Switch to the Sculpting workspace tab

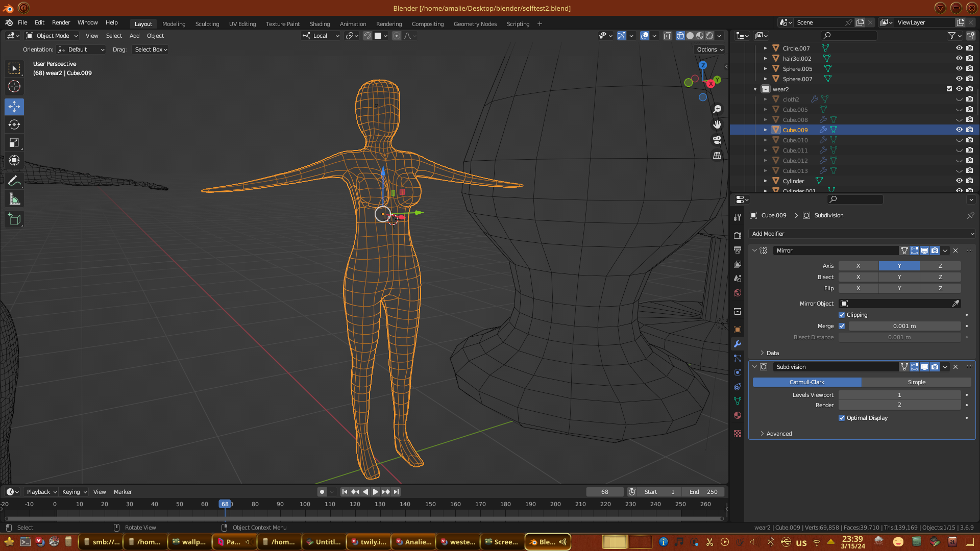click(x=207, y=24)
